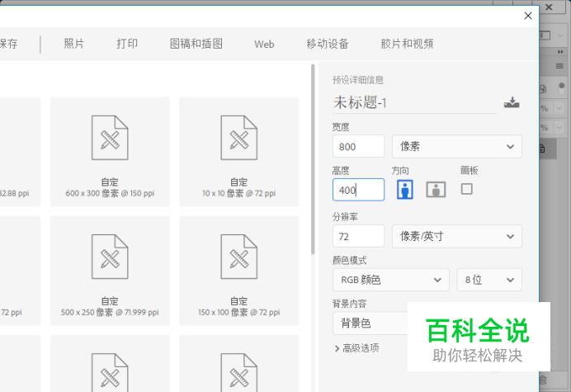Open the 8 位 bit depth dropdown

coord(489,280)
